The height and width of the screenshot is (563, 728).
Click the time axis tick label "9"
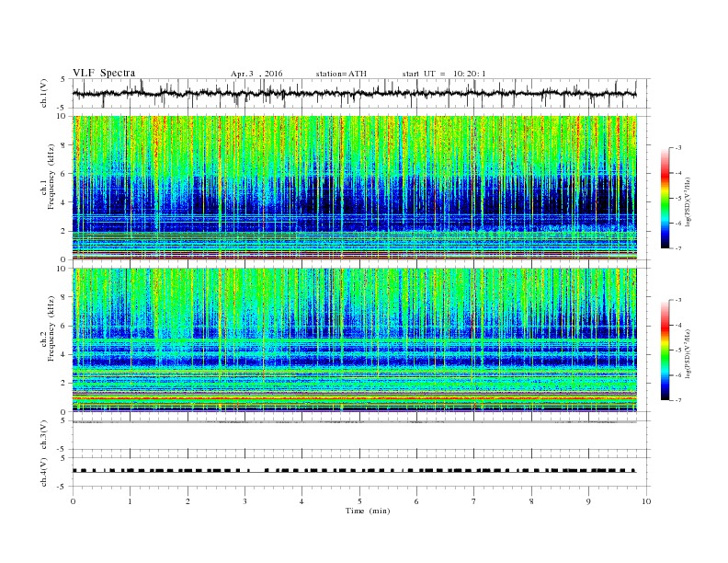click(x=588, y=501)
